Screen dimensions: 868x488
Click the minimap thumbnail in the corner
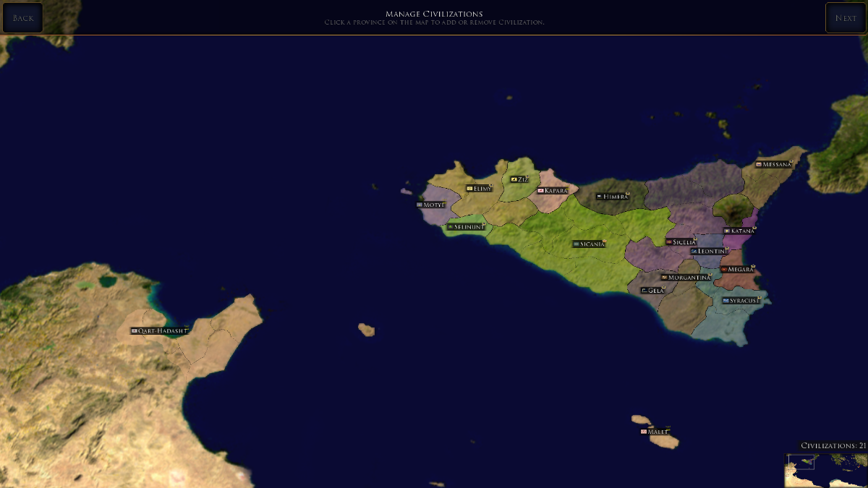pos(825,470)
